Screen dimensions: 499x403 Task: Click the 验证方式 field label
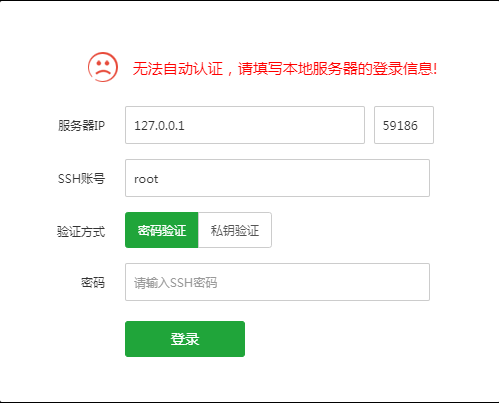point(81,231)
